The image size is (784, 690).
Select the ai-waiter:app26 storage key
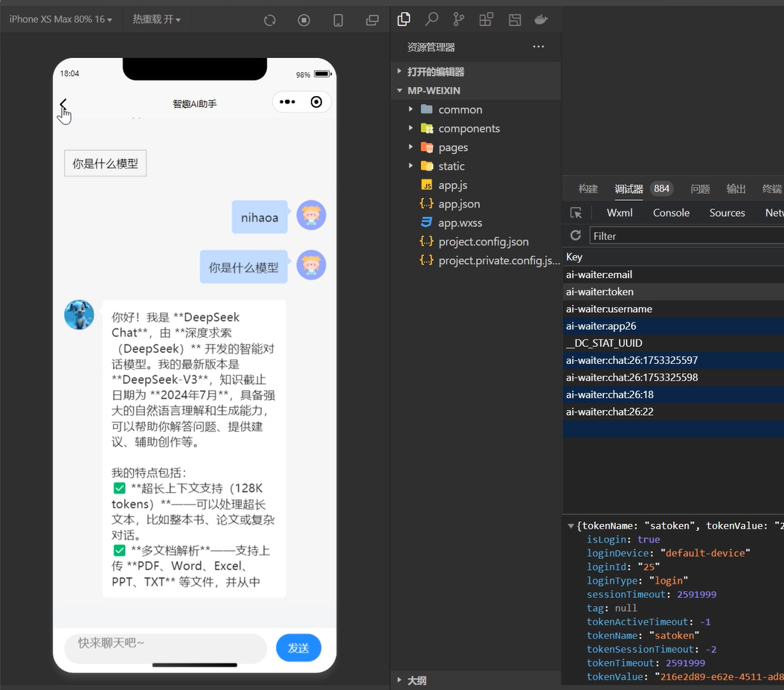[x=673, y=326]
